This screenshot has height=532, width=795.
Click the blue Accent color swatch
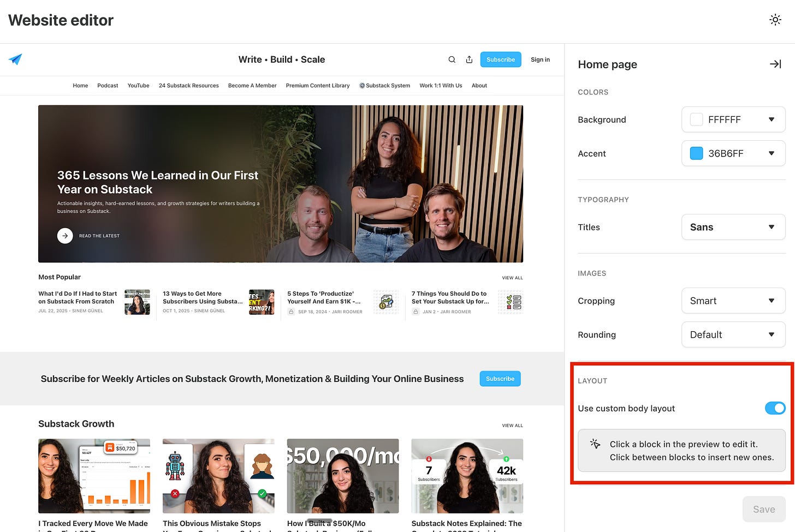point(696,153)
